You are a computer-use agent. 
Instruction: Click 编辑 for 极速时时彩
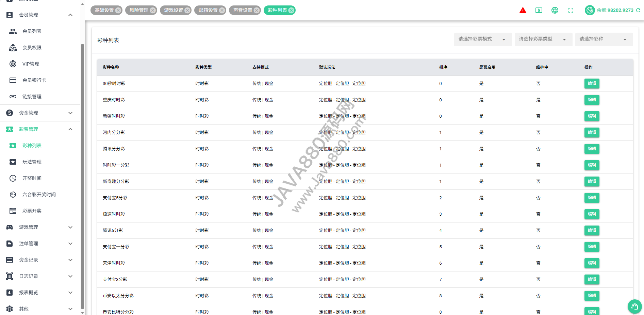[x=592, y=214]
